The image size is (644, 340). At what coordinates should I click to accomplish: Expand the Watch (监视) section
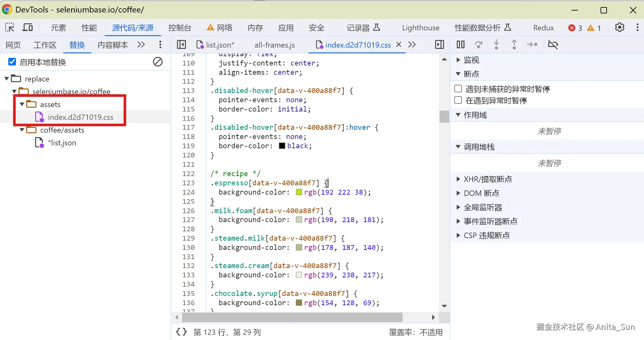pos(458,60)
